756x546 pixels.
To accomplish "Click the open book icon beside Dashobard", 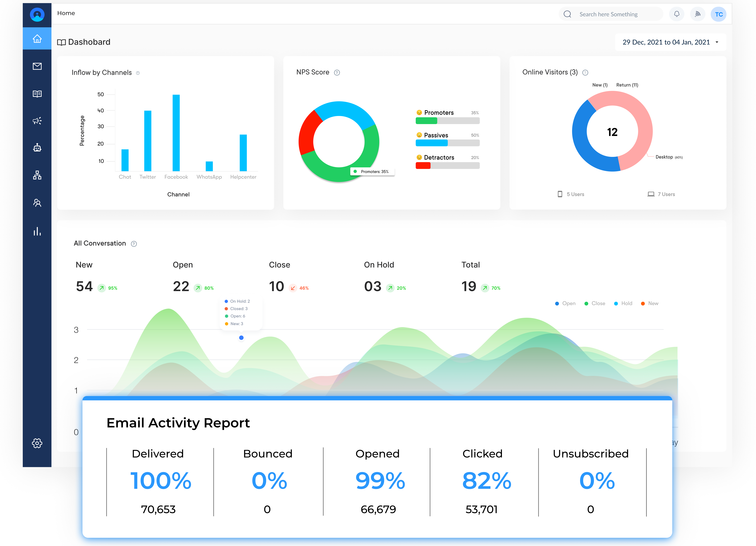I will 61,42.
